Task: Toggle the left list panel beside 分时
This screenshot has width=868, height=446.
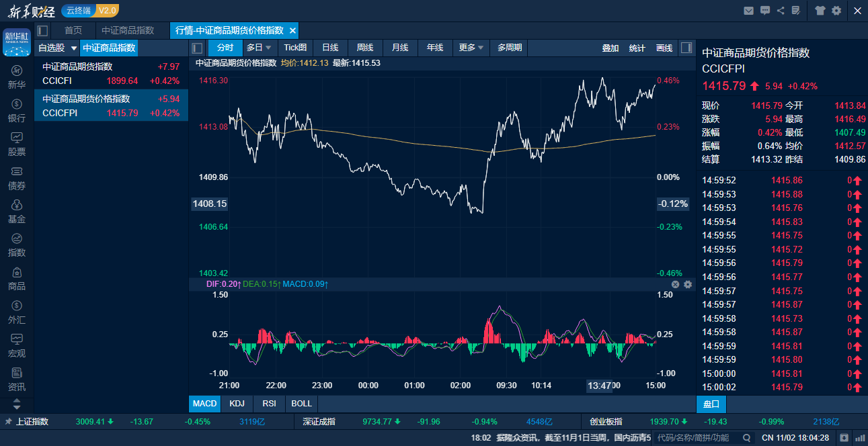Action: pos(197,48)
